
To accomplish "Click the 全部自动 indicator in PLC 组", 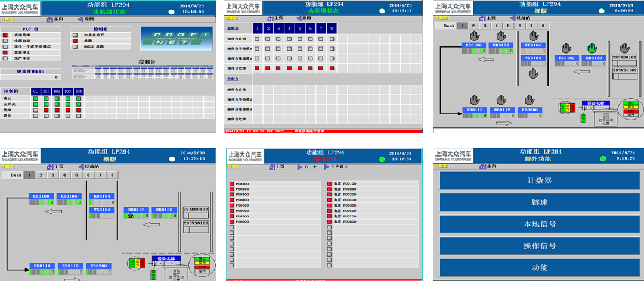I will (x=5, y=41).
